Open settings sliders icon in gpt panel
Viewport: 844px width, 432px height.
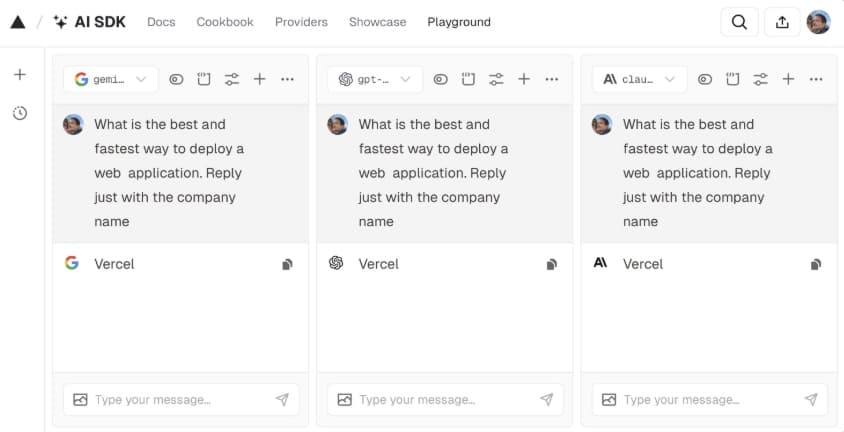496,80
